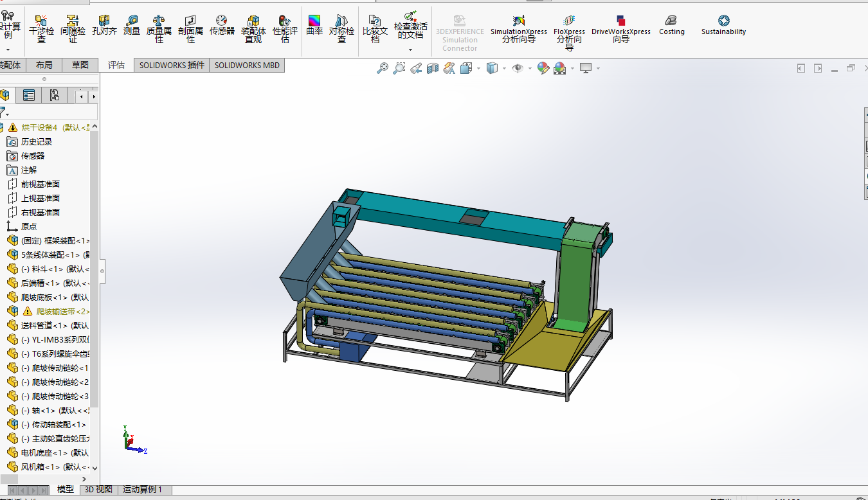Toggle the section view icon
The image size is (868, 500).
(433, 68)
